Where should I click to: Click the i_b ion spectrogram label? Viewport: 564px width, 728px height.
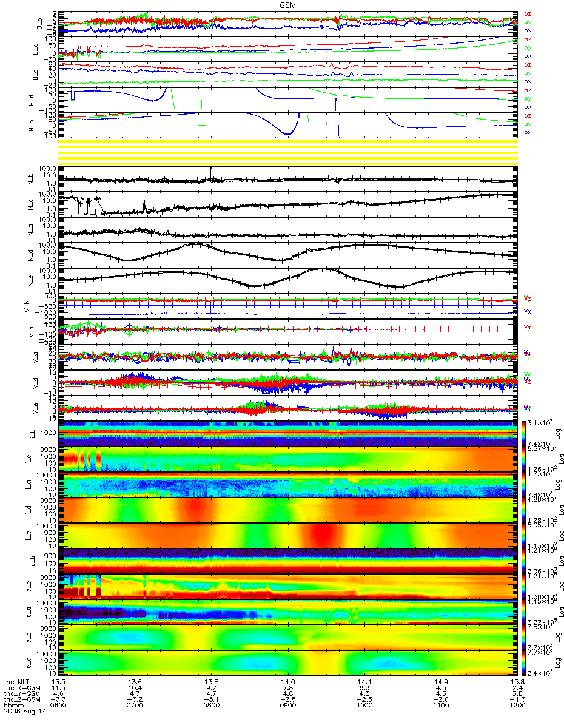click(x=32, y=434)
